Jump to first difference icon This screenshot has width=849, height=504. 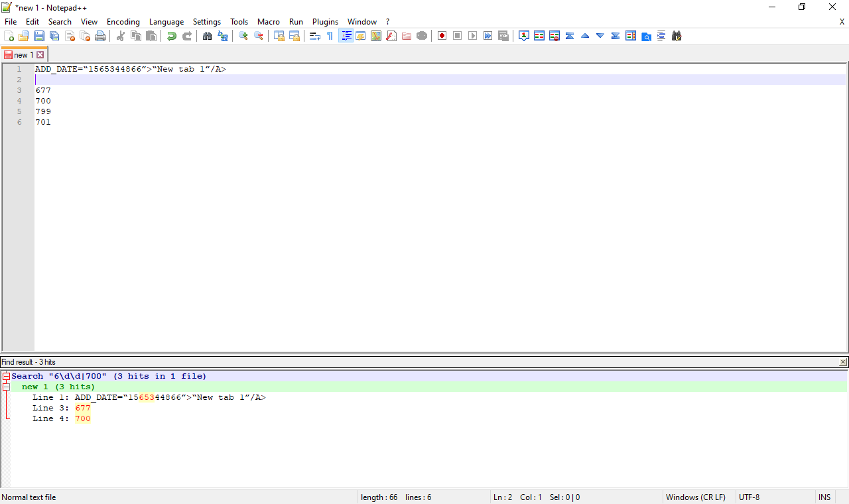pyautogui.click(x=570, y=36)
